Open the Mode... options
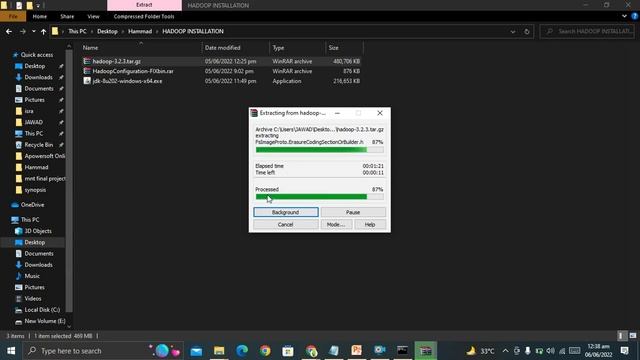 click(336, 224)
